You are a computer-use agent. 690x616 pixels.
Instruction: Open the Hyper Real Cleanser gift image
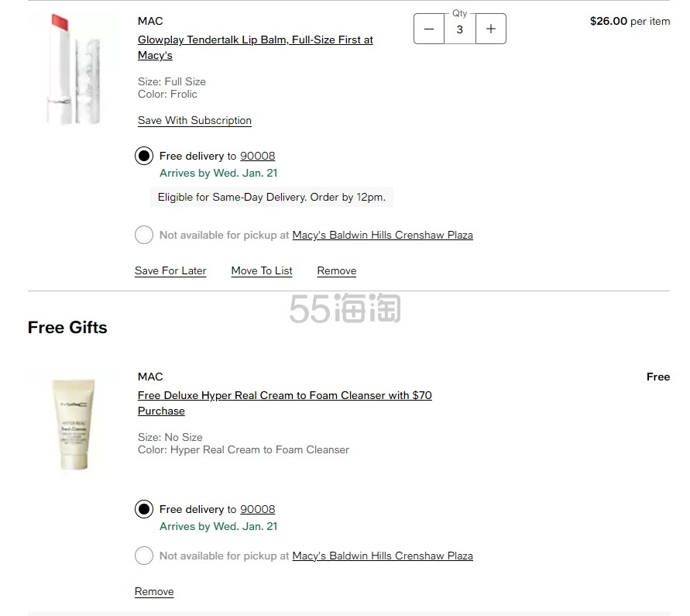pos(71,424)
